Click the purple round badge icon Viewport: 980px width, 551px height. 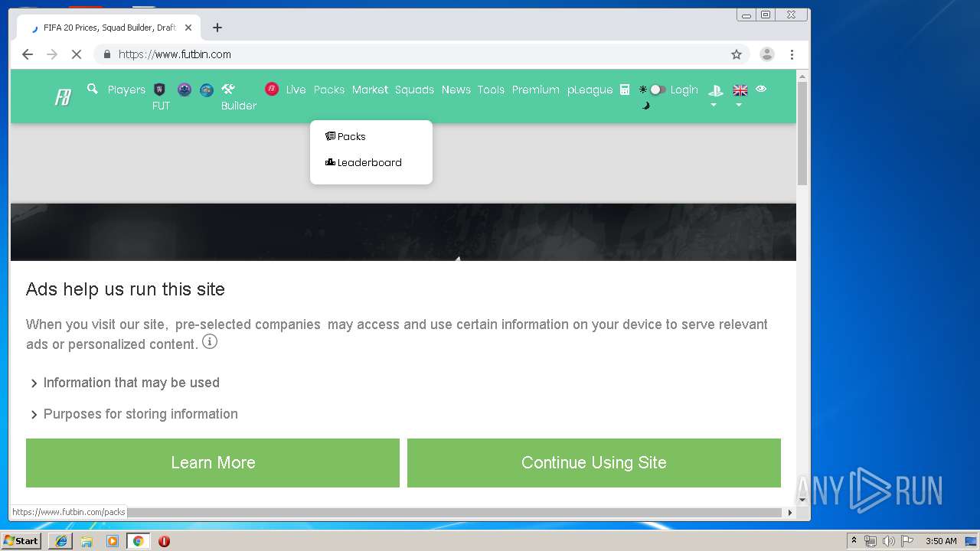coord(185,90)
